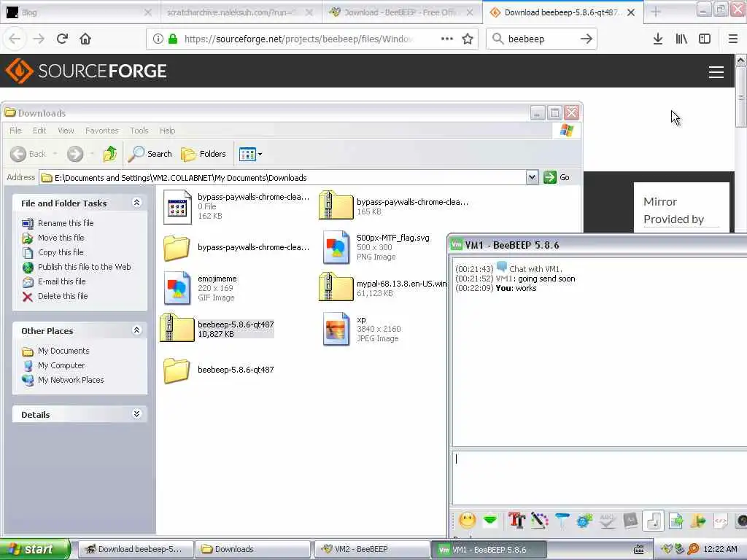Image resolution: width=747 pixels, height=560 pixels.
Task: Switch to the 'Download - BeeBEEP' browser tab
Action: pyautogui.click(x=403, y=12)
